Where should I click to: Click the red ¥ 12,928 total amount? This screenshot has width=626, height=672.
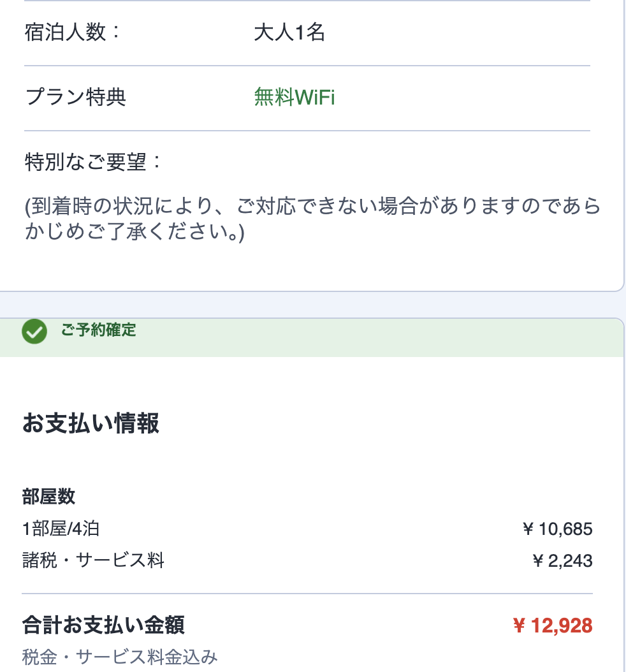pyautogui.click(x=553, y=625)
